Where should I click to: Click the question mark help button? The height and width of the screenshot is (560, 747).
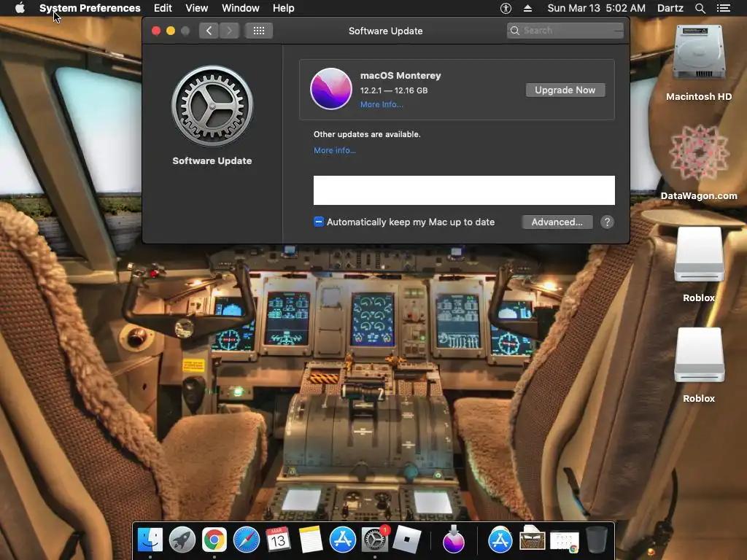607,222
